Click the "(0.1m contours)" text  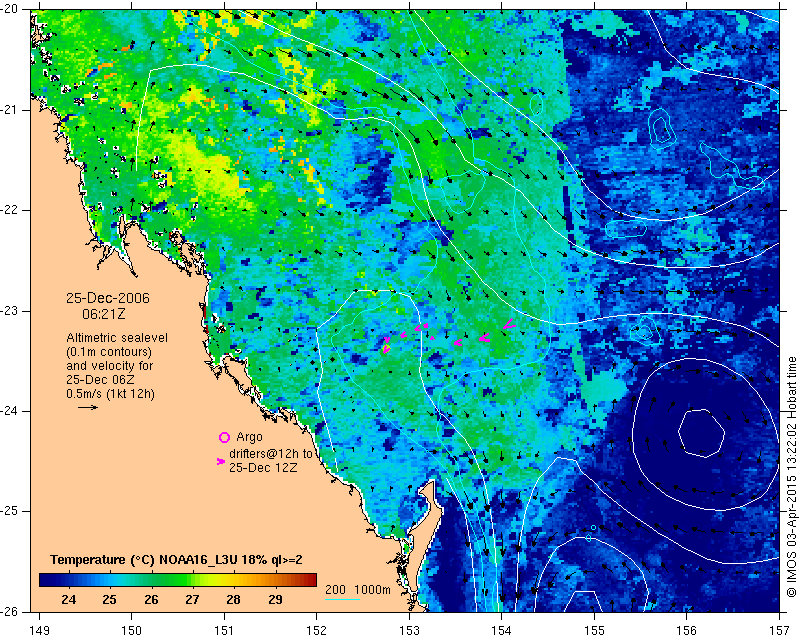[109, 352]
